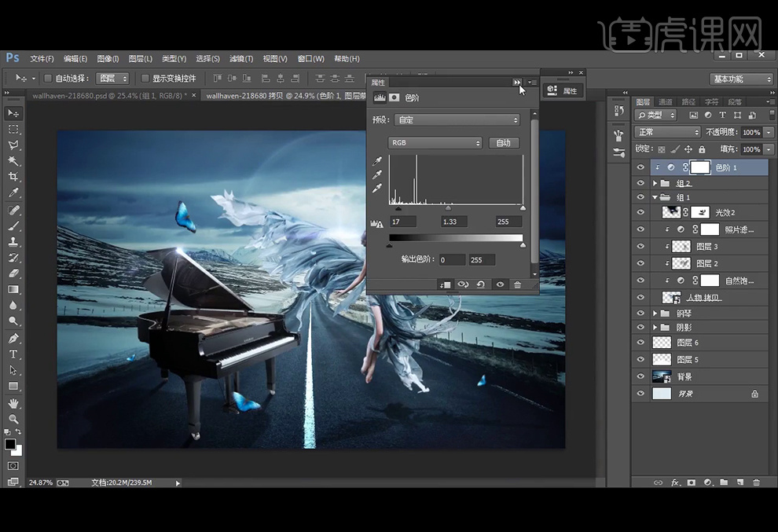Reset Levels adjustment to defaults
Viewport: 778px width, 532px height.
coord(480,284)
